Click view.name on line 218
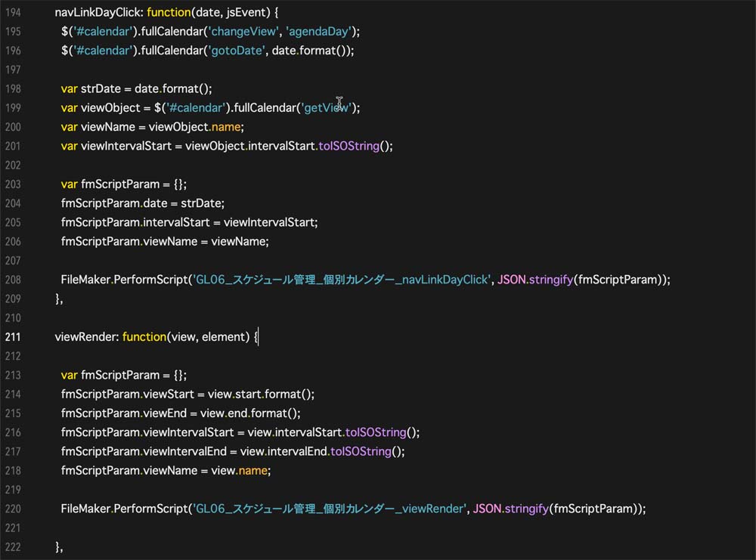 [x=239, y=471]
